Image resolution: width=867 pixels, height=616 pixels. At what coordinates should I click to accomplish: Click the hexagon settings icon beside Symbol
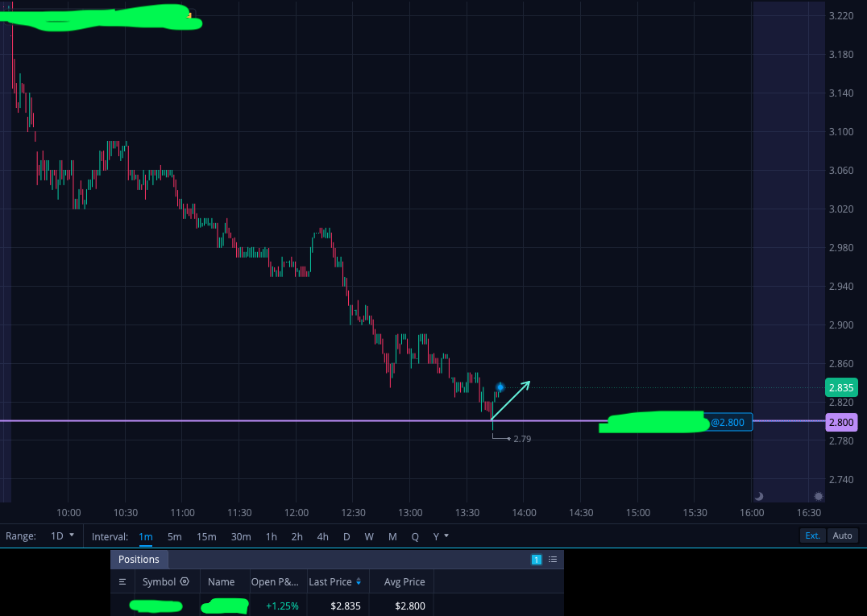coord(185,581)
